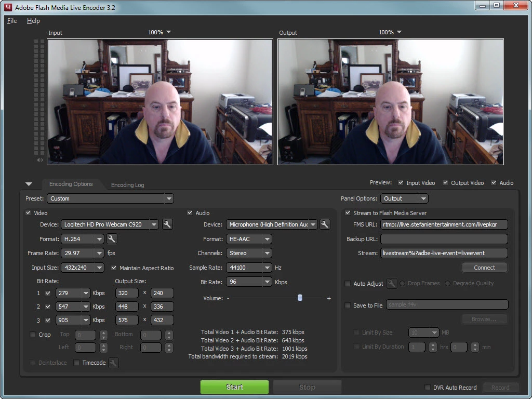532x399 pixels.
Task: Click the Stop button
Action: tap(307, 387)
